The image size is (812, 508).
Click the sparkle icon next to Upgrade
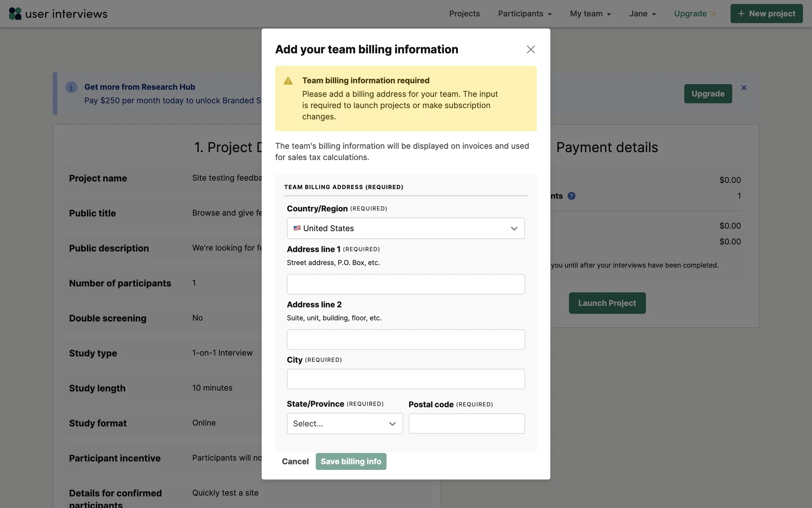pos(713,14)
